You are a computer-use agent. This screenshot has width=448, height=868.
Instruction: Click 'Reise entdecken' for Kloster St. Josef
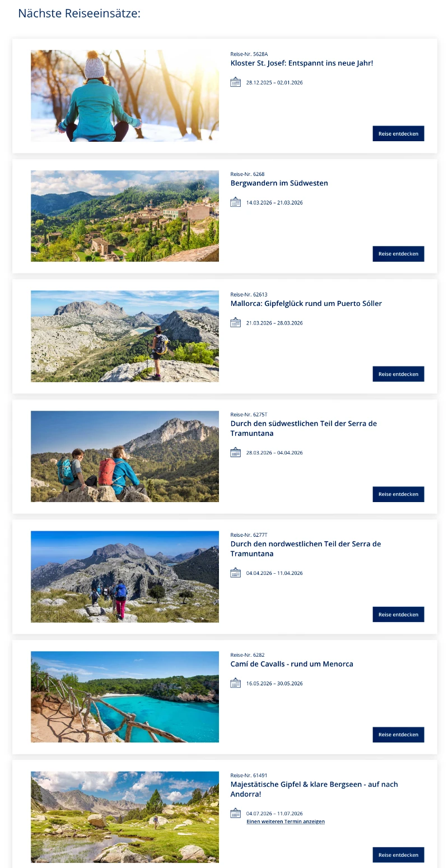398,133
